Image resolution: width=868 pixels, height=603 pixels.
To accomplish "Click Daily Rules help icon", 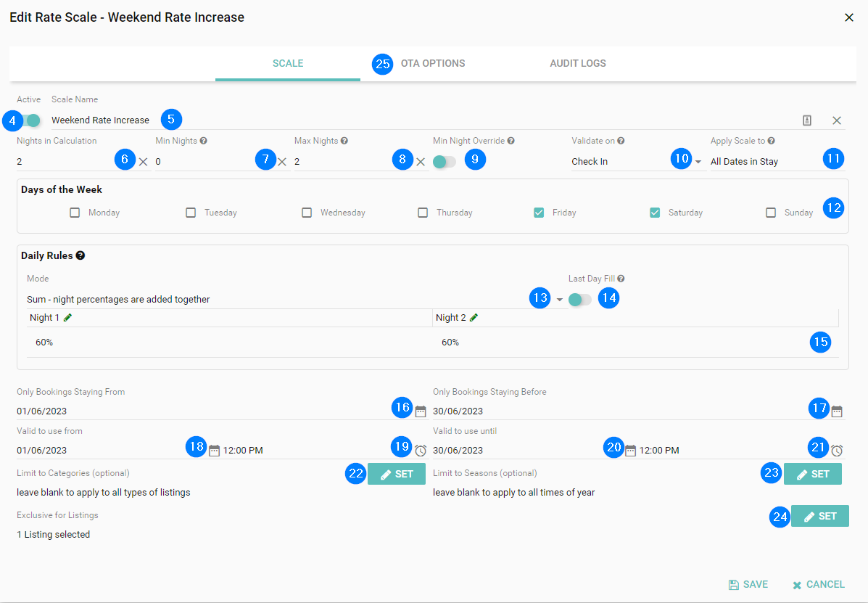I will pos(80,255).
